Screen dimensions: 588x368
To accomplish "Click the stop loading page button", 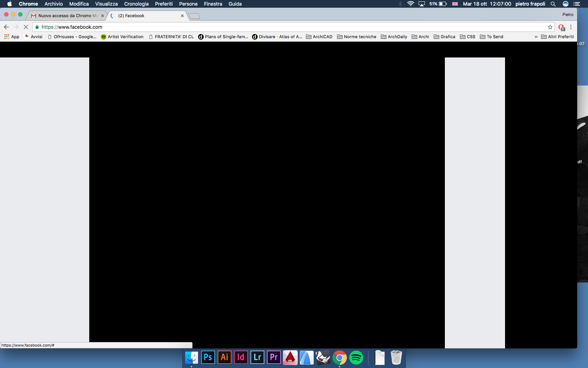I will click(26, 27).
